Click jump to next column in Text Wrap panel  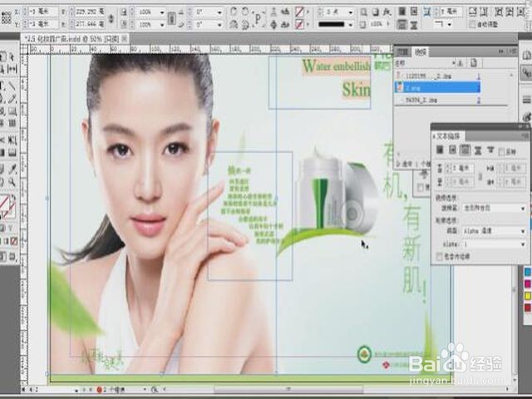point(490,150)
